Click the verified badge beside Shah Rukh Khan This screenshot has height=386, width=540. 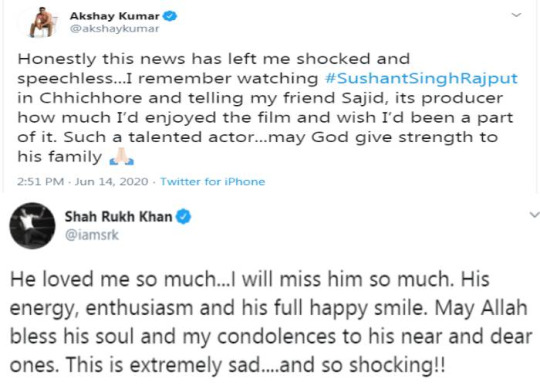184,217
